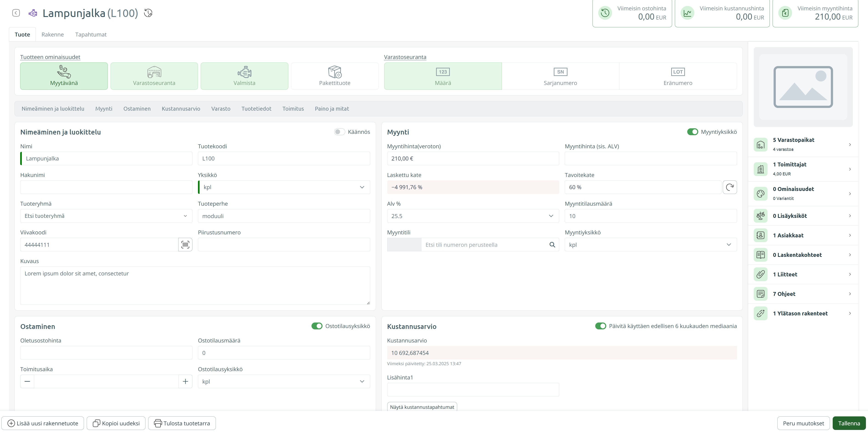Screen dimensions: 868x432
Task: Disable the Ostotilausyksikkö switch
Action: tap(317, 326)
